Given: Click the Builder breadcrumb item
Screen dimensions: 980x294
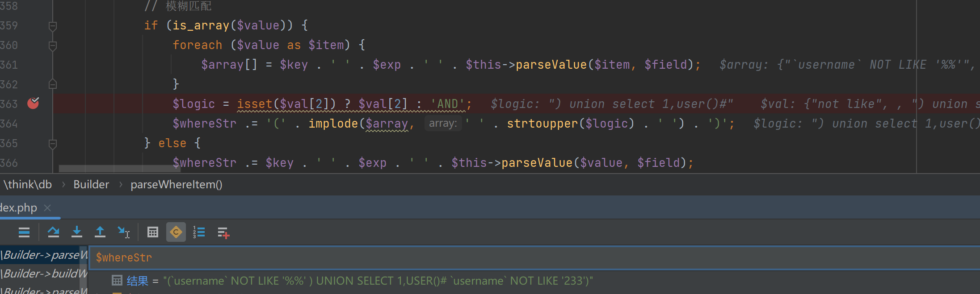Looking at the screenshot, I should tap(91, 185).
